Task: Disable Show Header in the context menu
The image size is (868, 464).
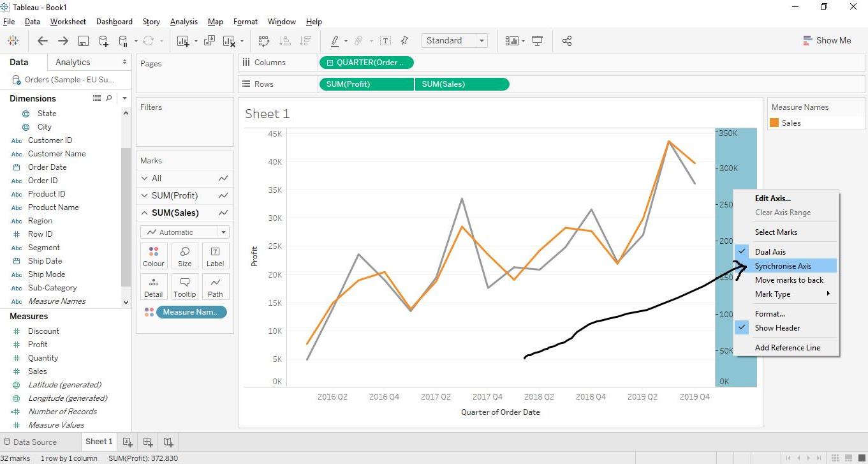Action: tap(777, 327)
